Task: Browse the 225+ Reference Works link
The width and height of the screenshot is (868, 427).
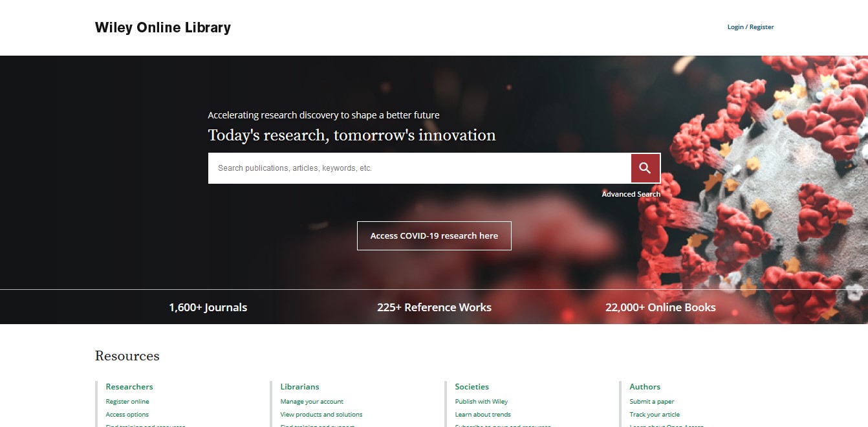Action: pyautogui.click(x=434, y=307)
